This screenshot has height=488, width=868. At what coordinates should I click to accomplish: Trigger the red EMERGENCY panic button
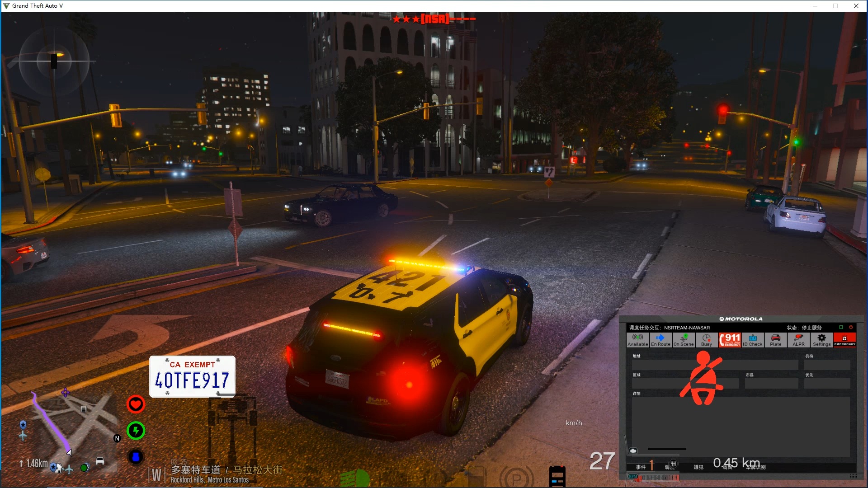pos(844,340)
